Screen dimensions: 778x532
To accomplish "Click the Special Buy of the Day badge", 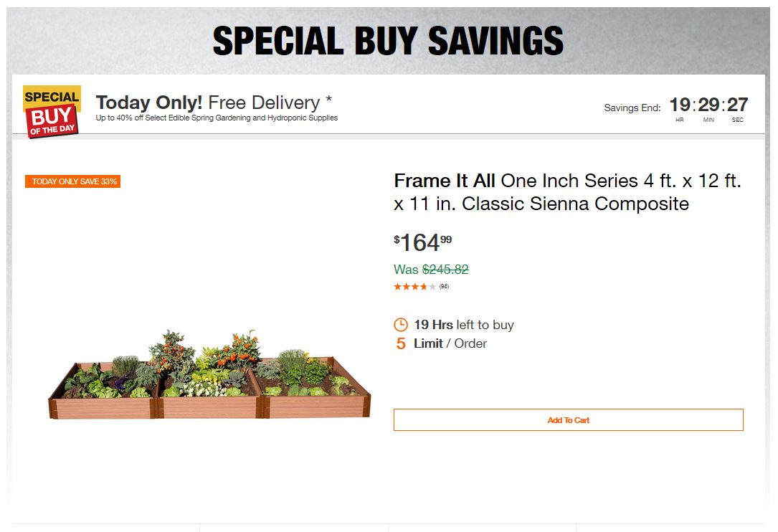I will coord(52,112).
